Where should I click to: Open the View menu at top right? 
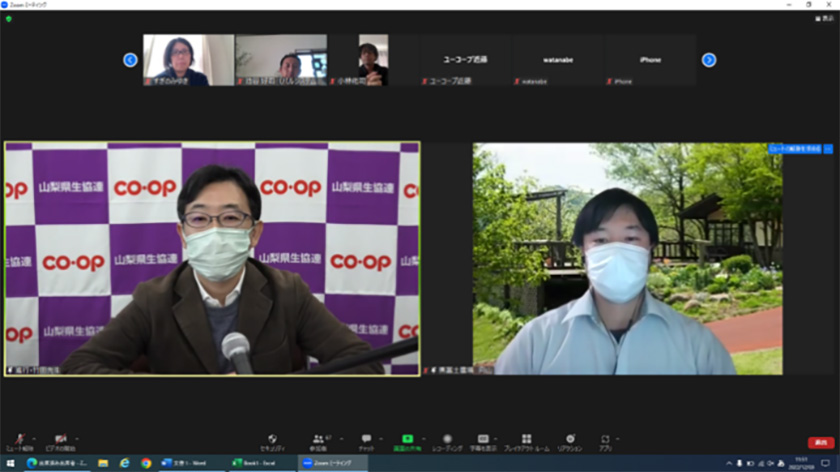(824, 19)
